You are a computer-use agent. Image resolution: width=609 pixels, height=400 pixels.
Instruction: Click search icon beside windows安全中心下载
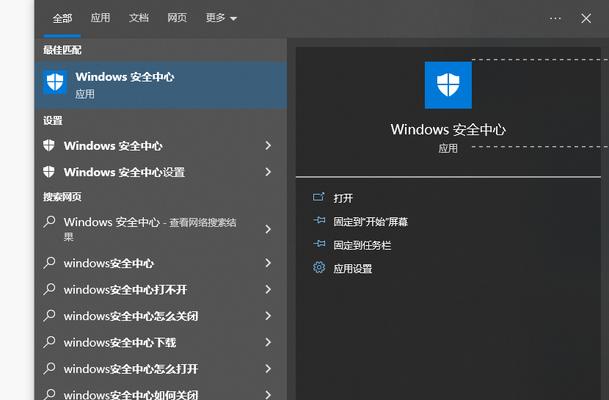49,342
